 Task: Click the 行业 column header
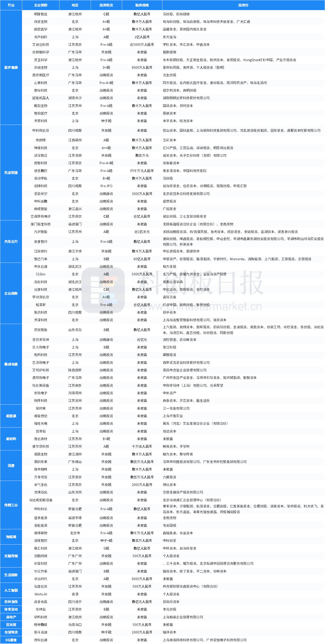pos(11,5)
